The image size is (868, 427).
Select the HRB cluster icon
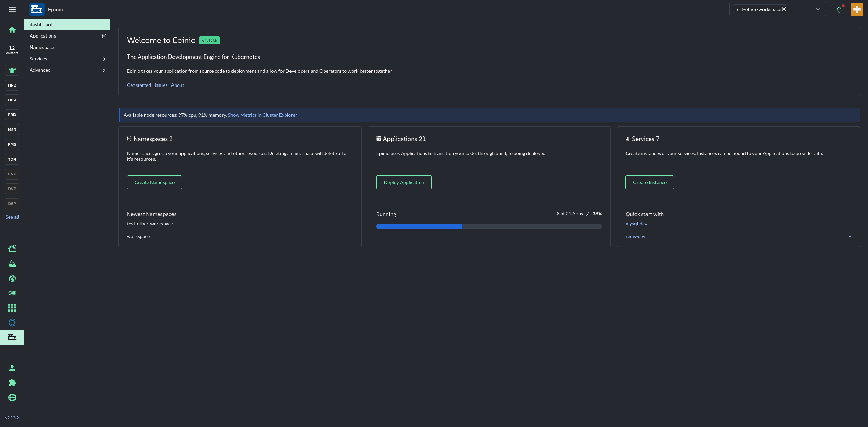pos(12,85)
